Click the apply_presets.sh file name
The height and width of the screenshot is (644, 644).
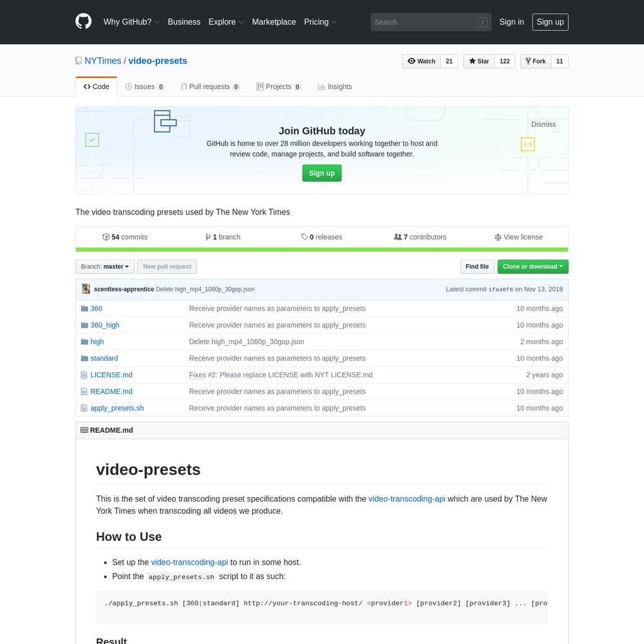pos(117,408)
